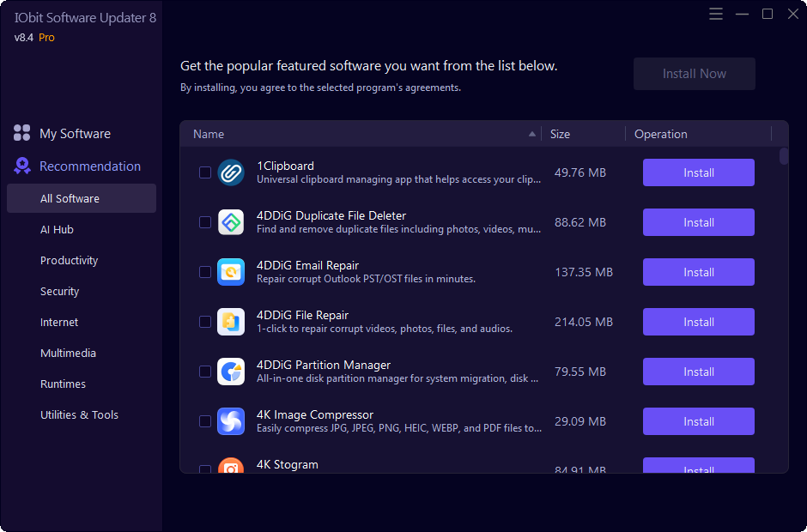Check the 4DDiG File Repair checkbox
Screen dimensions: 807x532
coord(205,322)
